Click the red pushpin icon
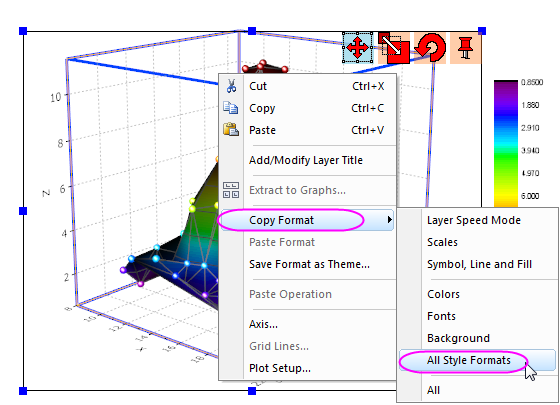 pyautogui.click(x=465, y=48)
